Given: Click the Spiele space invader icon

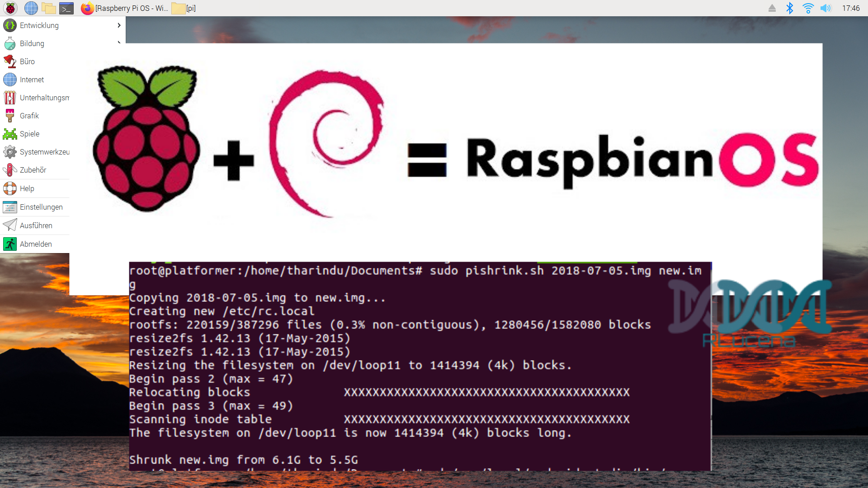Looking at the screenshot, I should point(10,134).
